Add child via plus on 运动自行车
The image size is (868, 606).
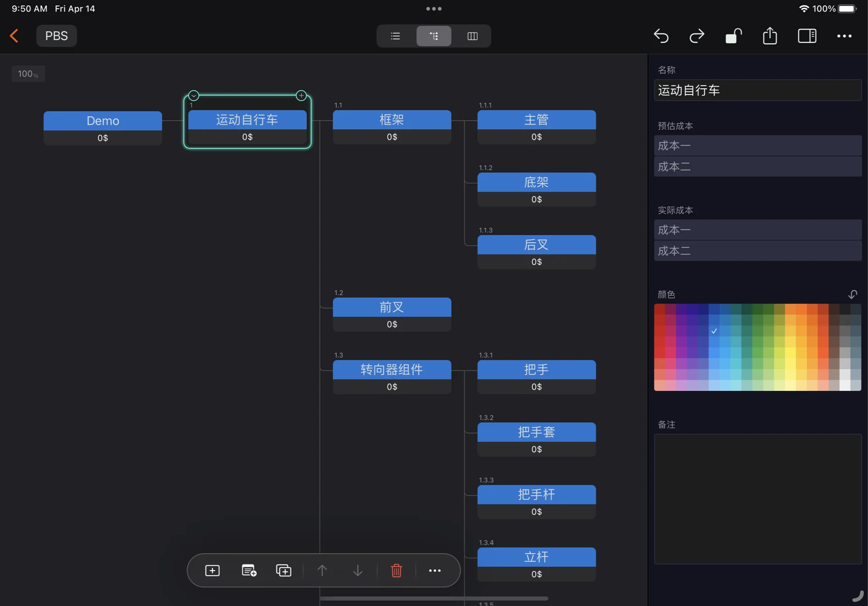pyautogui.click(x=301, y=95)
